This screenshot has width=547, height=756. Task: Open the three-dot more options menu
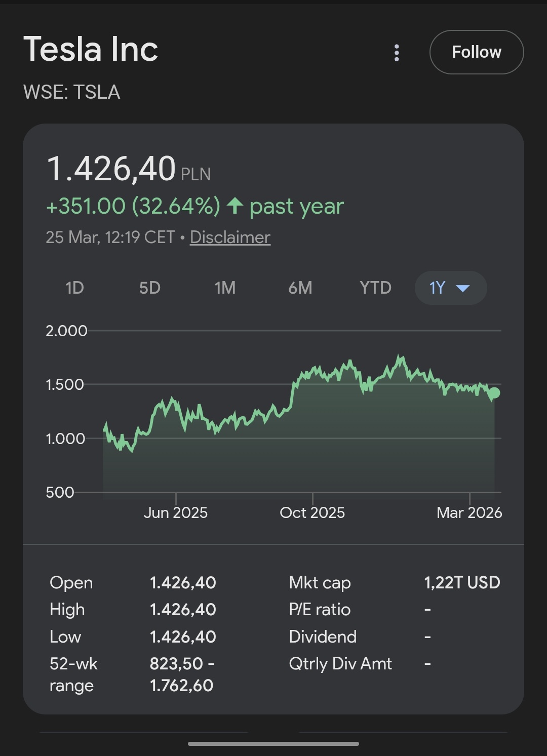click(x=397, y=53)
